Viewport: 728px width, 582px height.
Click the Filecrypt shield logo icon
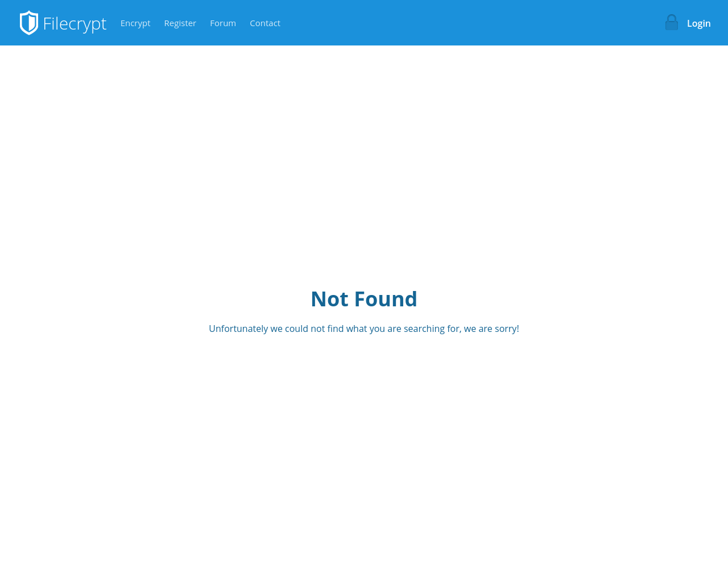(29, 23)
